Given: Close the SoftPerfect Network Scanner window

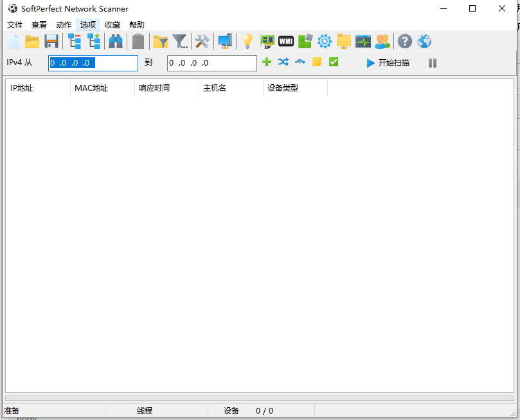Looking at the screenshot, I should coord(502,8).
